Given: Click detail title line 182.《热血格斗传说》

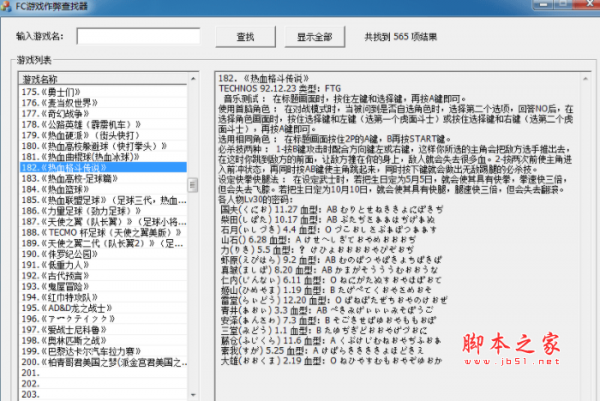Looking at the screenshot, I should (x=264, y=78).
